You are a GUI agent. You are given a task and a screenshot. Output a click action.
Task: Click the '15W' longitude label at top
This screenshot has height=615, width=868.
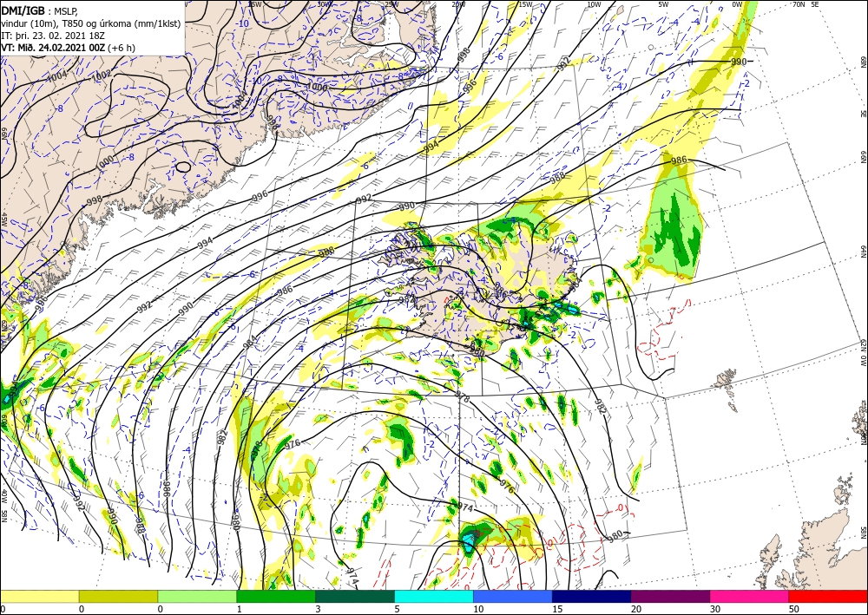[x=526, y=4]
